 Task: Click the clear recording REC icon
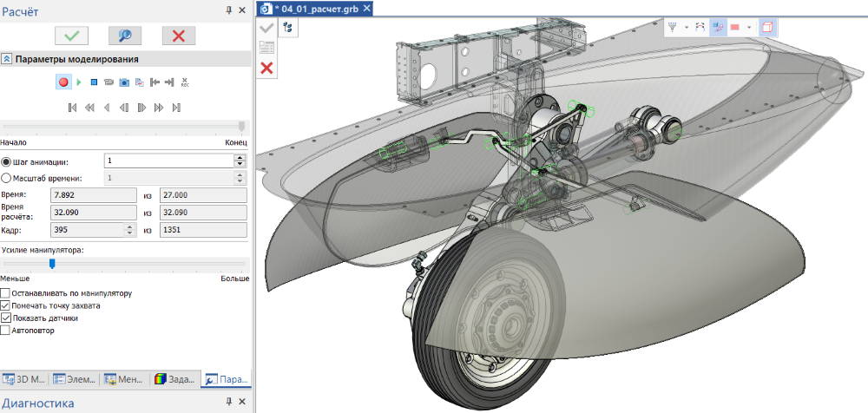(185, 82)
